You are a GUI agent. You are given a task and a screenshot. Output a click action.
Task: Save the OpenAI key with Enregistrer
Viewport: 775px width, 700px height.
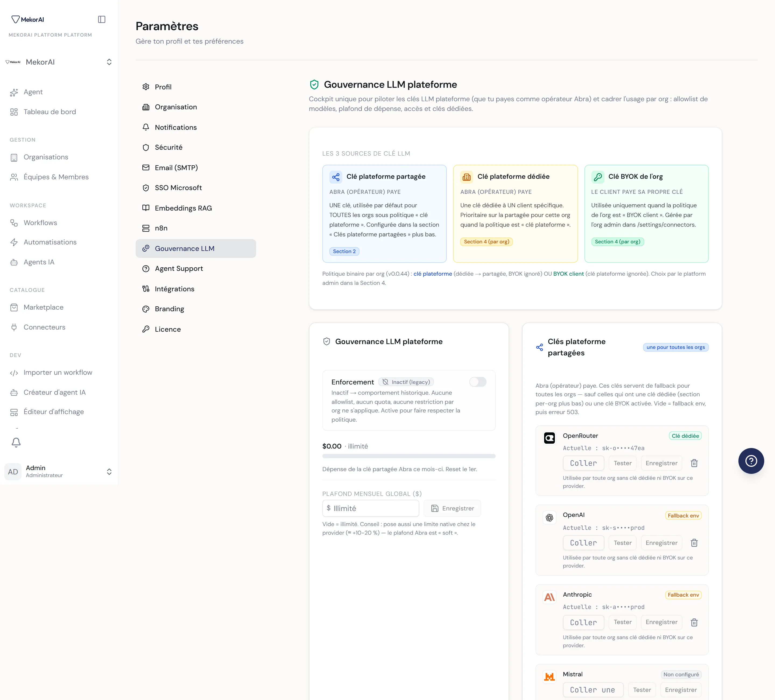(x=661, y=543)
